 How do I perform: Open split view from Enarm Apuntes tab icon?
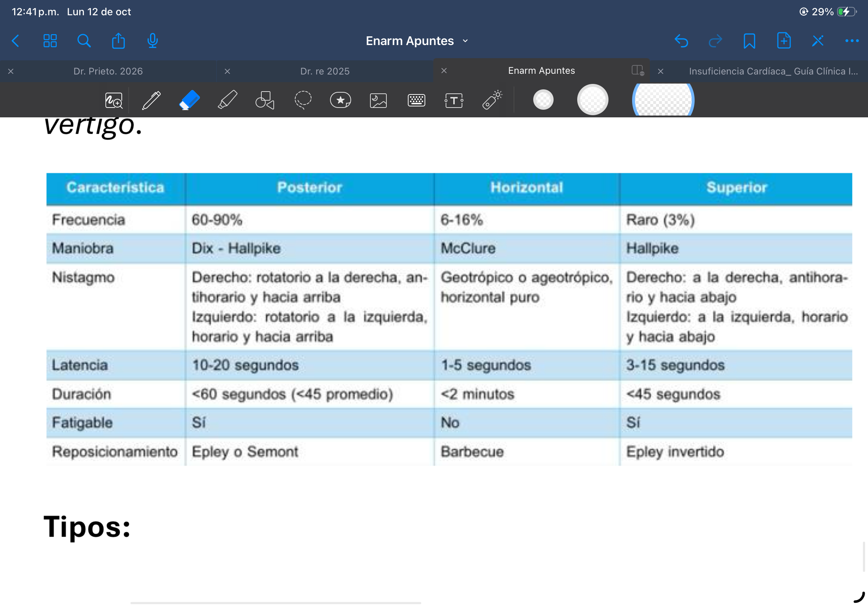coord(638,70)
